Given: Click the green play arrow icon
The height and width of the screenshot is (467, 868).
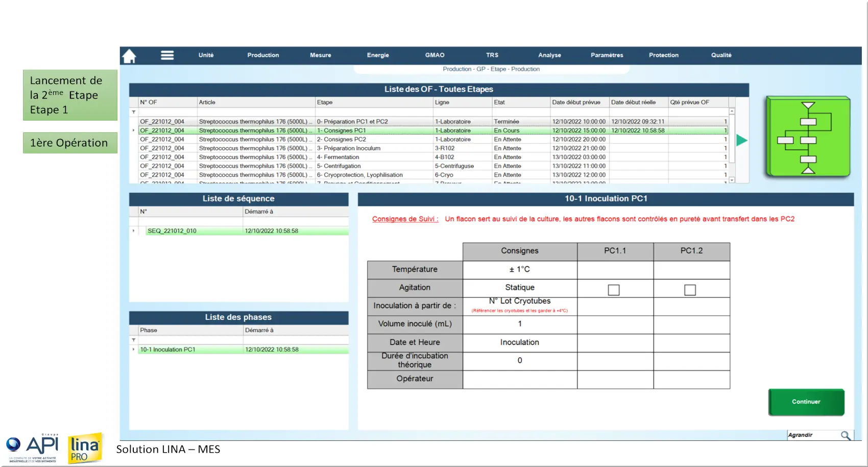Looking at the screenshot, I should click(x=742, y=140).
